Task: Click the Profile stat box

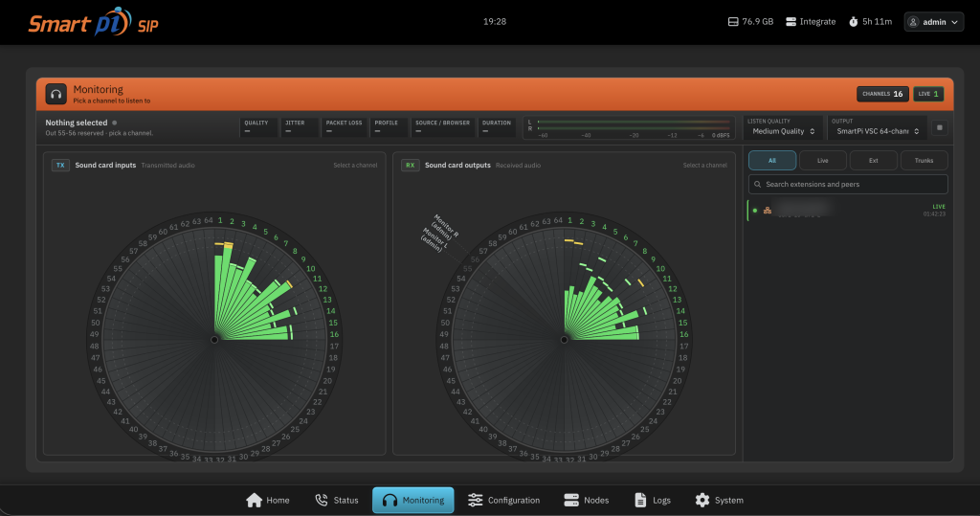Action: click(389, 127)
